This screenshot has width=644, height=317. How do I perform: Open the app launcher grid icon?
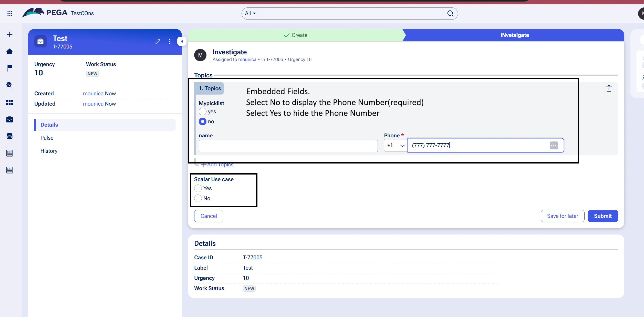coord(10,13)
